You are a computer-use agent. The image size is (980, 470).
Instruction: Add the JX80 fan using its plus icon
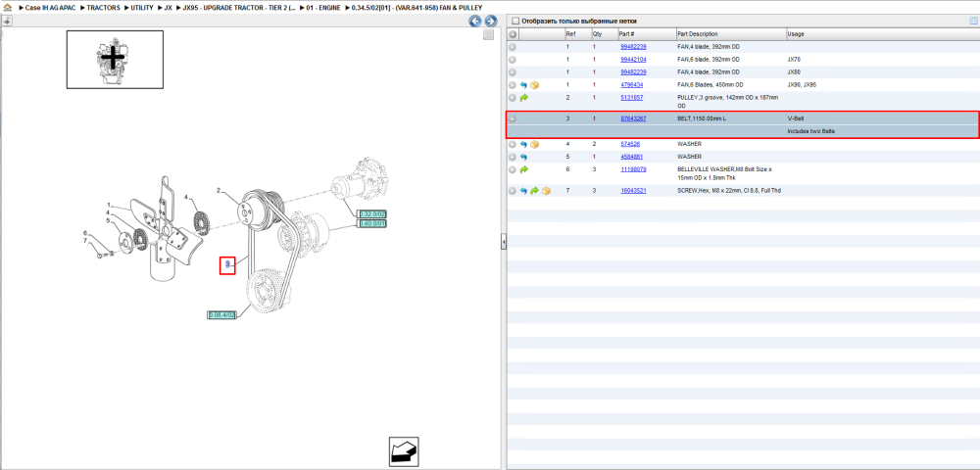click(x=513, y=71)
